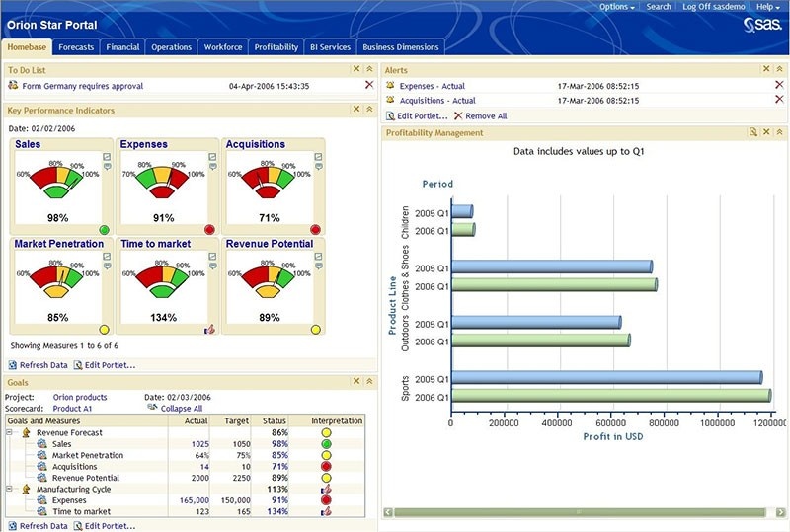Go to the Profitability tab
Viewport: 790px width, 532px height.
(276, 47)
